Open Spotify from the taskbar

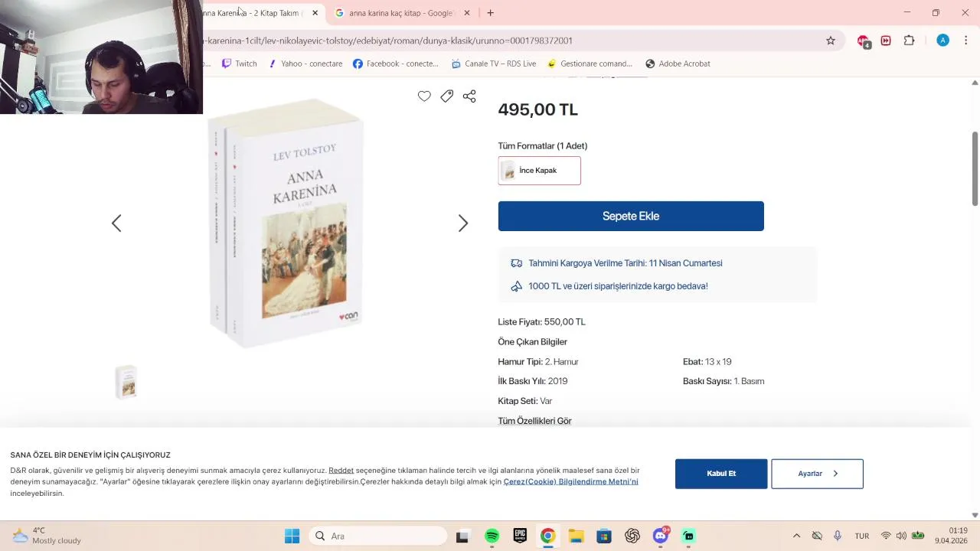coord(492,536)
